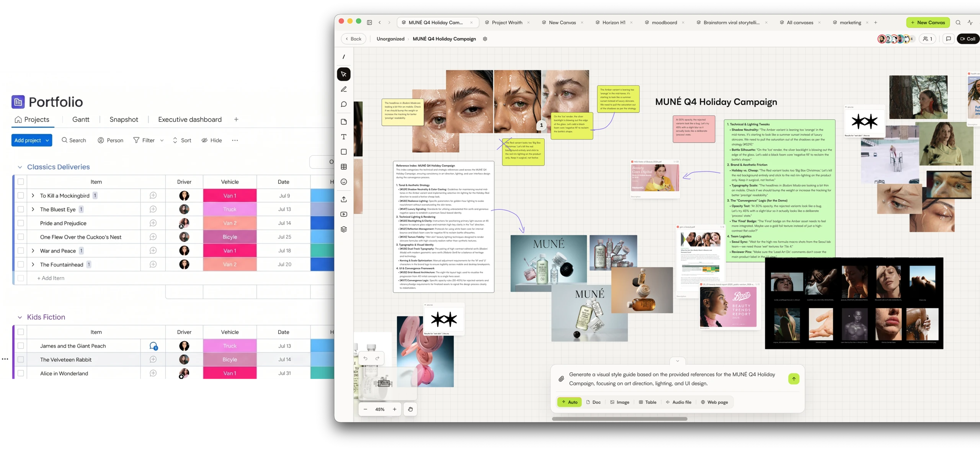This screenshot has width=980, height=450.
Task: Tick the checkbox for The Bluest Eye
Action: [x=21, y=209]
